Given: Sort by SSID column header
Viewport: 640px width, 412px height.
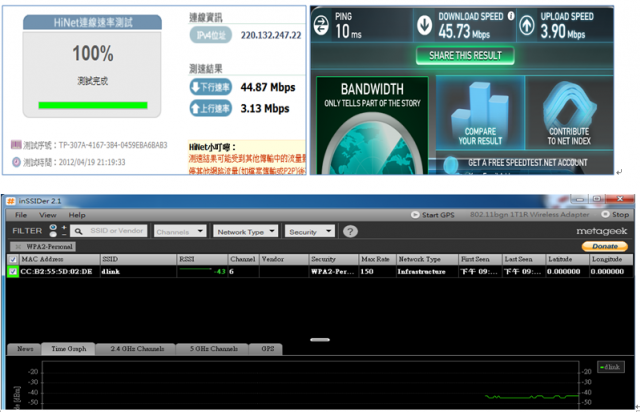Looking at the screenshot, I should [x=138, y=259].
